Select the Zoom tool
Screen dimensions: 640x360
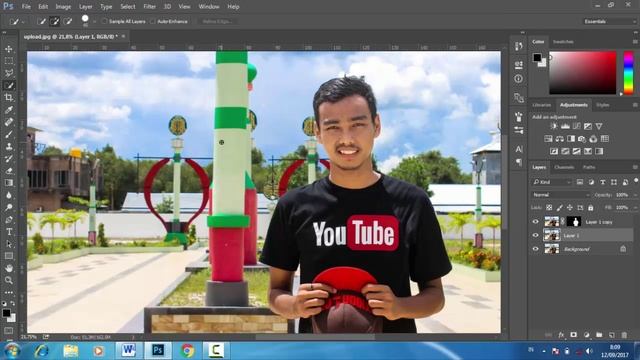pyautogui.click(x=9, y=280)
